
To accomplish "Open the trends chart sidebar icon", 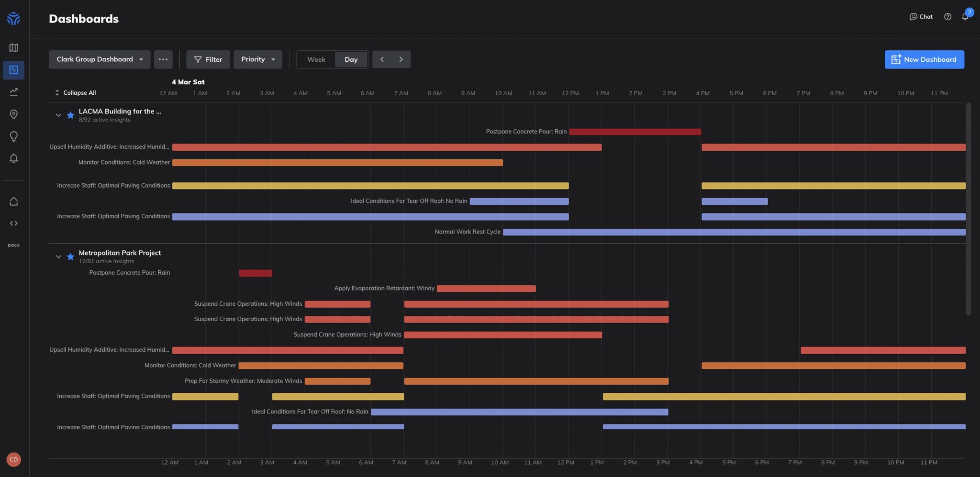I will 13,92.
